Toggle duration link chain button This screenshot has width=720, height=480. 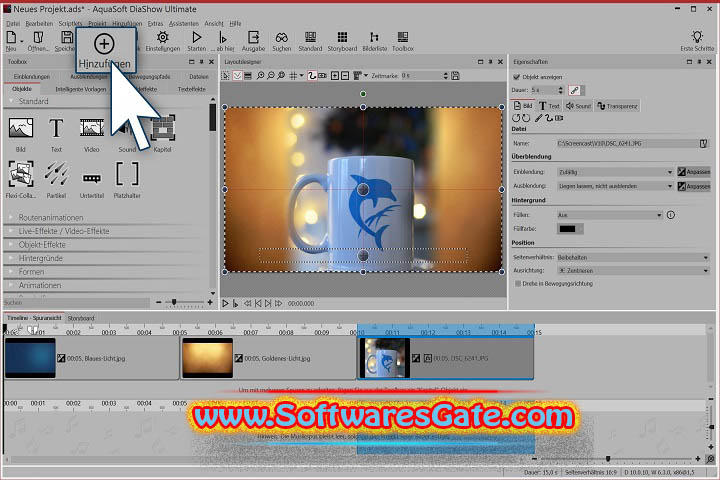(x=574, y=90)
